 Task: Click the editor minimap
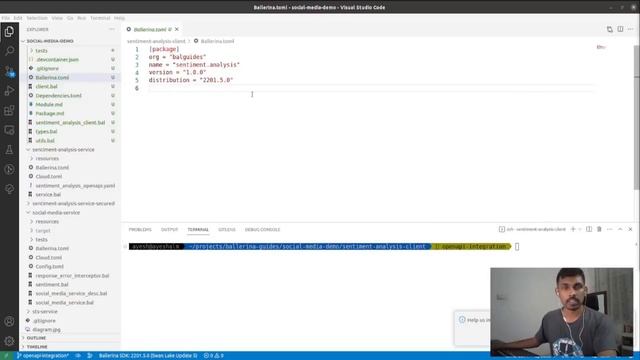point(602,47)
